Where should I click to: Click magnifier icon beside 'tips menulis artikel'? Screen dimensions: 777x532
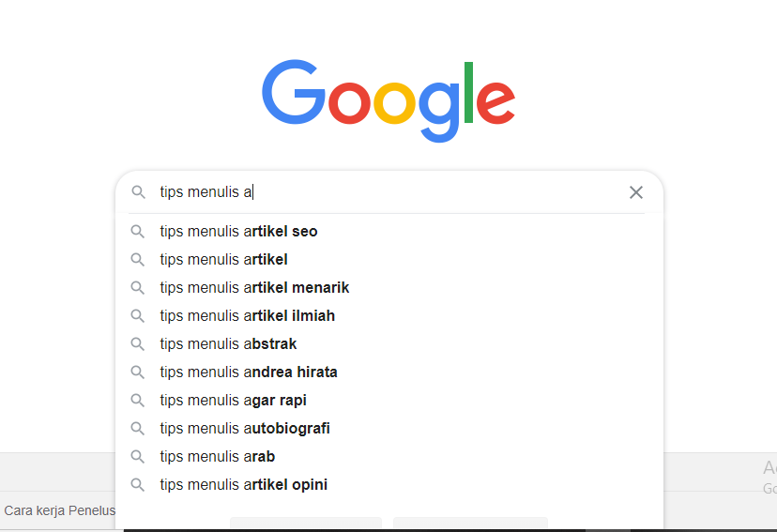(x=138, y=260)
